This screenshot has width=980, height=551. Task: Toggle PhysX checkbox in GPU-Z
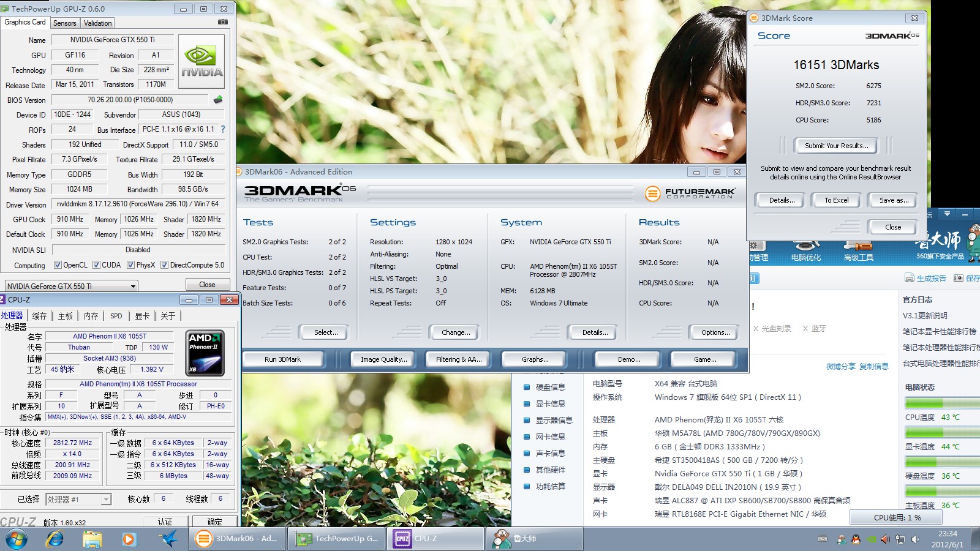tap(130, 265)
